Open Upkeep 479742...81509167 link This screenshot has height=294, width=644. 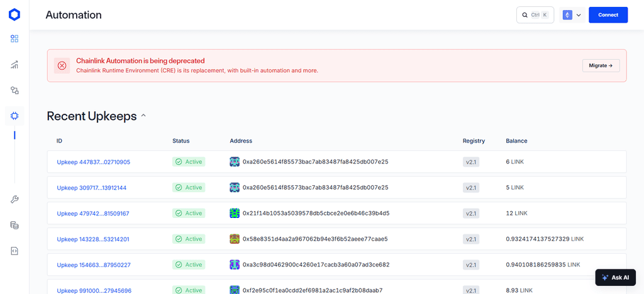coord(93,213)
